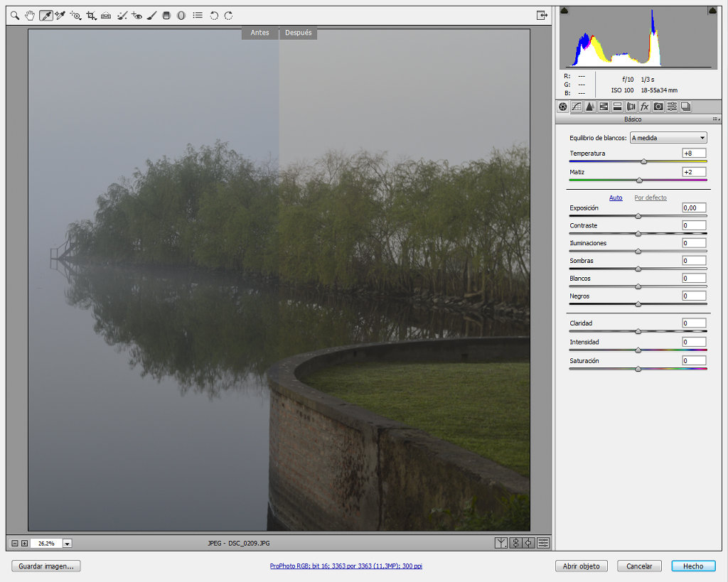Click the Cancelar button

click(639, 566)
